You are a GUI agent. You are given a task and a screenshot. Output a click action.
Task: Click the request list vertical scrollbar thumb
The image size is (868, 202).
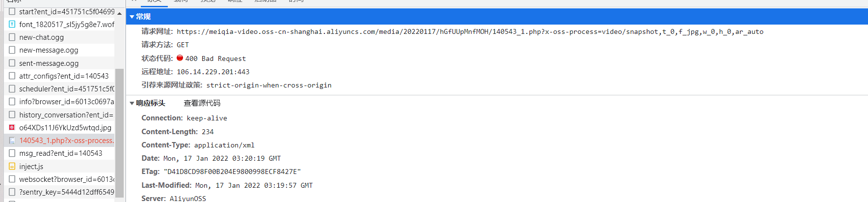click(x=119, y=133)
